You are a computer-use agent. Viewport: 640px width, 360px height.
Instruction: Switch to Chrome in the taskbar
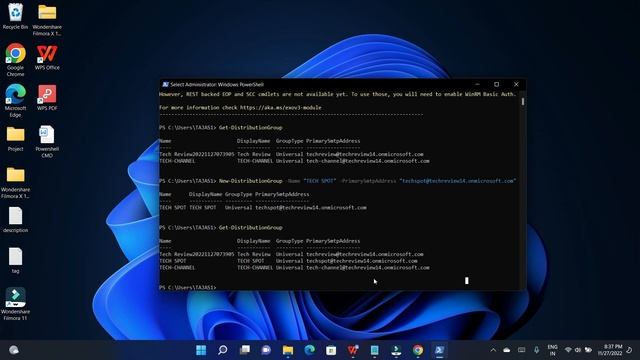pyautogui.click(x=418, y=350)
